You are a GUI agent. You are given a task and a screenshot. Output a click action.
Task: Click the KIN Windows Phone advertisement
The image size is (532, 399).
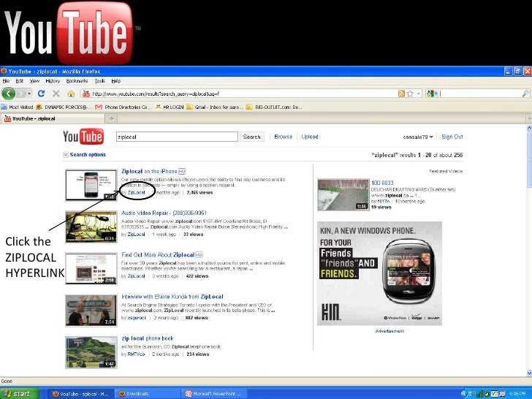pos(379,273)
